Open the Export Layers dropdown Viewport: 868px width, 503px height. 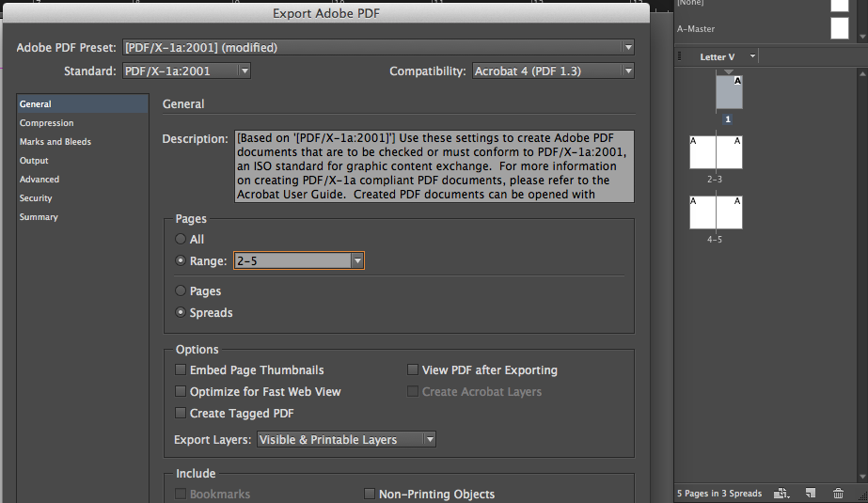pyautogui.click(x=346, y=439)
